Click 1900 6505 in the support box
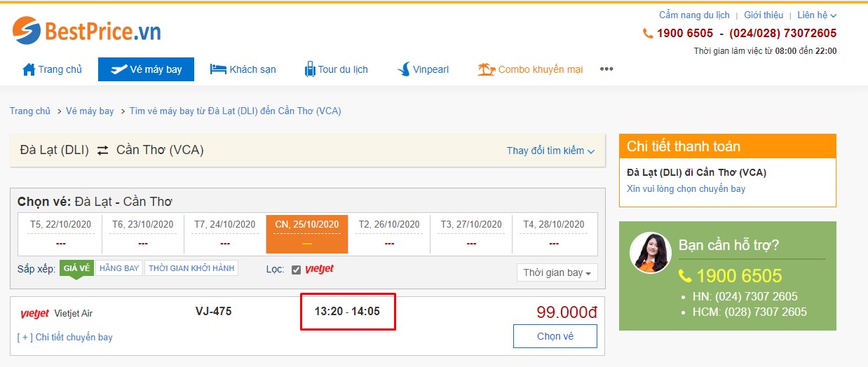The image size is (868, 367). pos(739,276)
